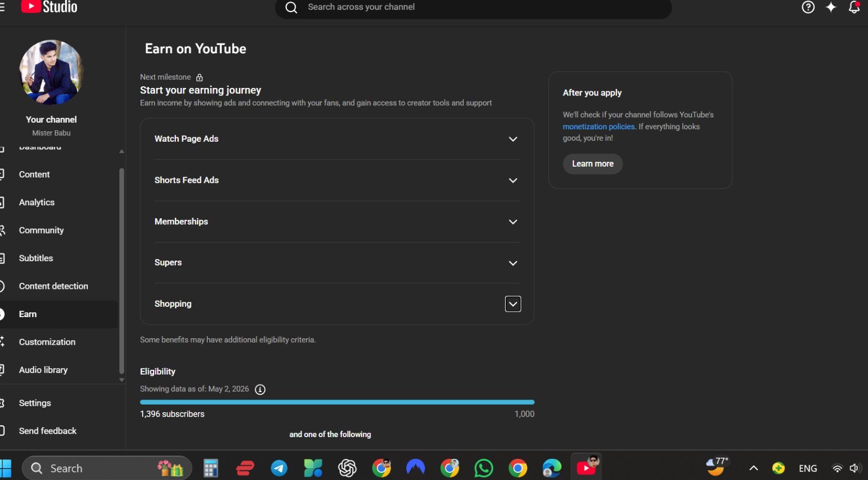The height and width of the screenshot is (480, 868).
Task: Open the notifications bell
Action: coord(854,7)
